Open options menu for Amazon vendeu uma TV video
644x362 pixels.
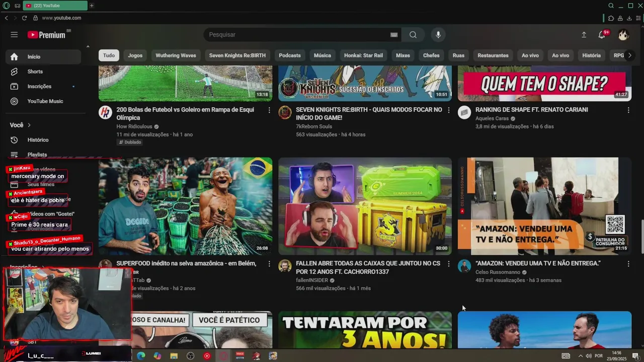click(x=628, y=263)
